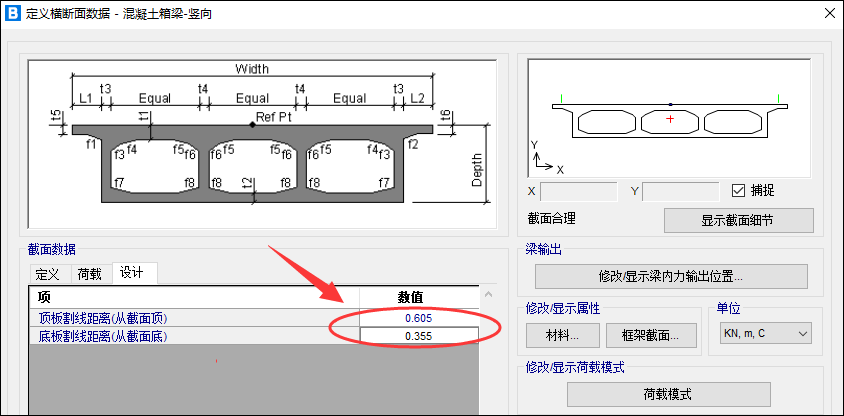844x416 pixels.
Task: Close the section data dialog
Action: [828, 14]
